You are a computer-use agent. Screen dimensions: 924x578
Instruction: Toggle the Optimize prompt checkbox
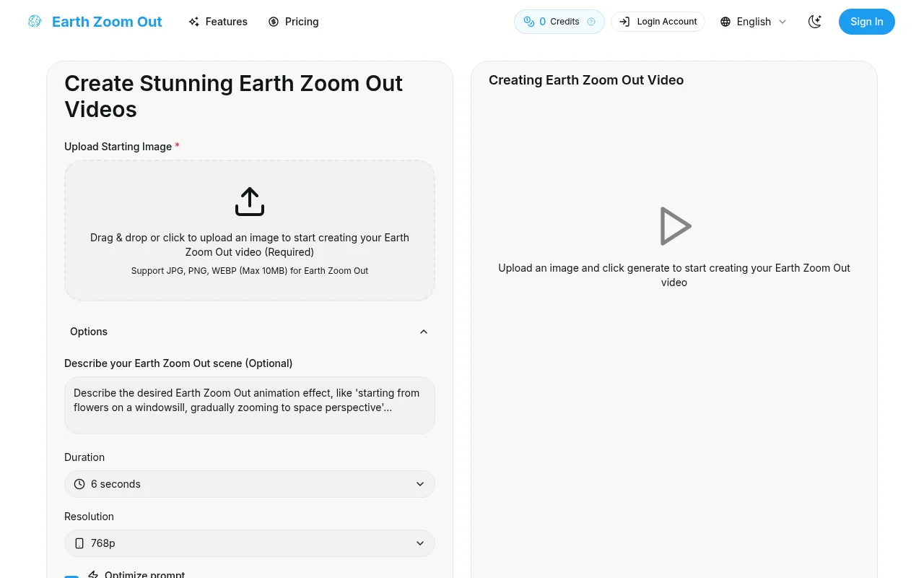coord(71,577)
